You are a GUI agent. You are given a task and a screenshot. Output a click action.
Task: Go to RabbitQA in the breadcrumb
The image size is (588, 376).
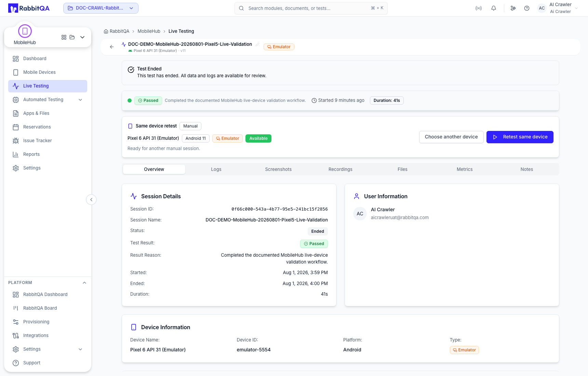119,31
